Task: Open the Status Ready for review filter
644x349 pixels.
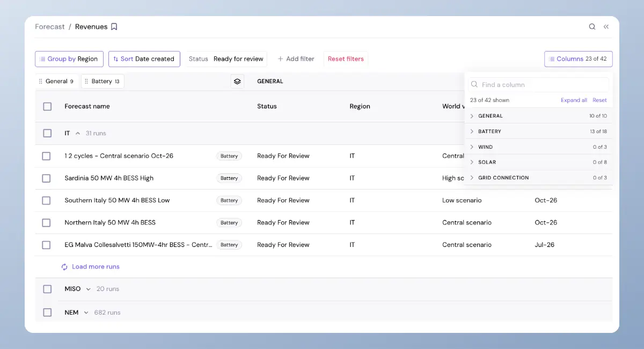Action: pyautogui.click(x=226, y=59)
